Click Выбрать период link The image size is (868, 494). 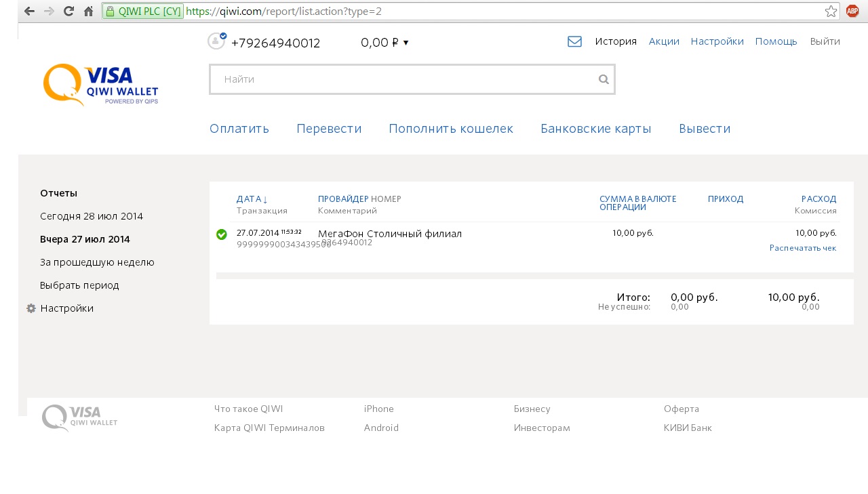click(x=79, y=285)
